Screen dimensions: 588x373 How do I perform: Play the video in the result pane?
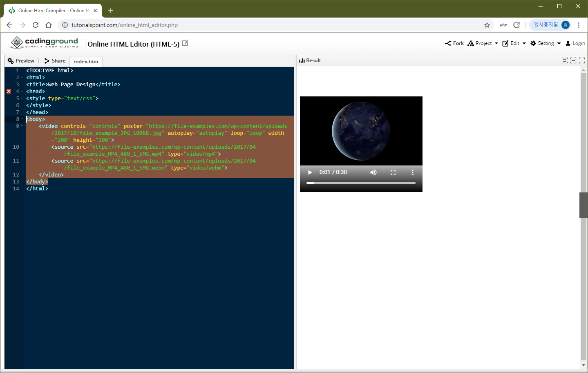pyautogui.click(x=309, y=172)
